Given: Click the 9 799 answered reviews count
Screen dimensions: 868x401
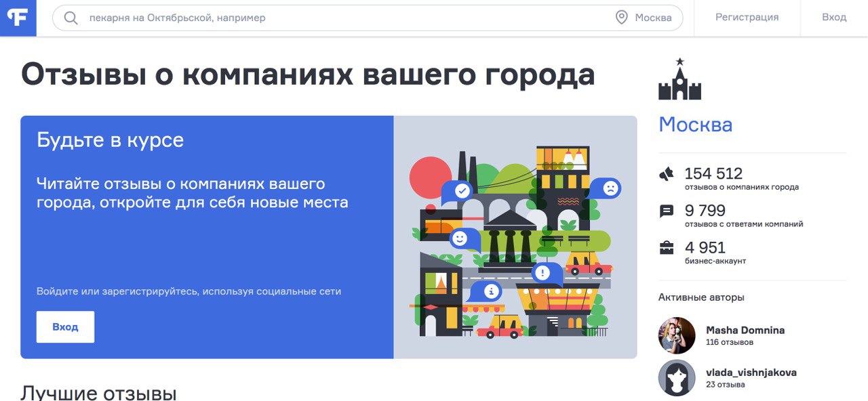Looking at the screenshot, I should coord(705,211).
